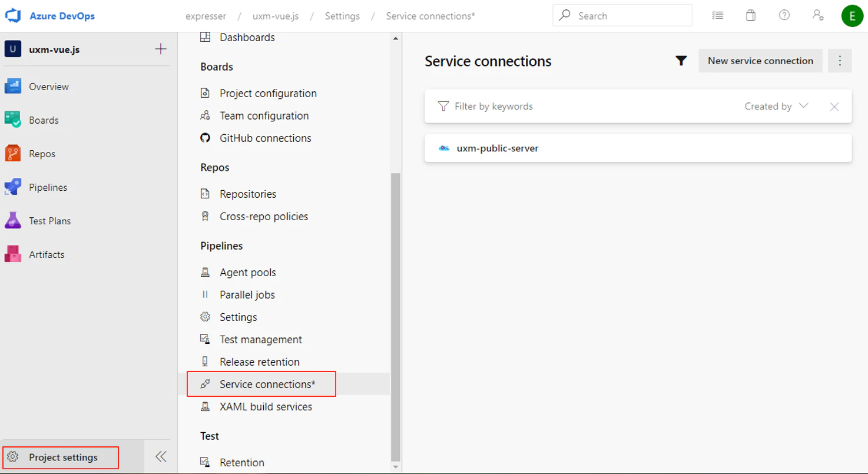Click the plus icon beside uxm-vue.js
The height and width of the screenshot is (474, 868).
(161, 49)
